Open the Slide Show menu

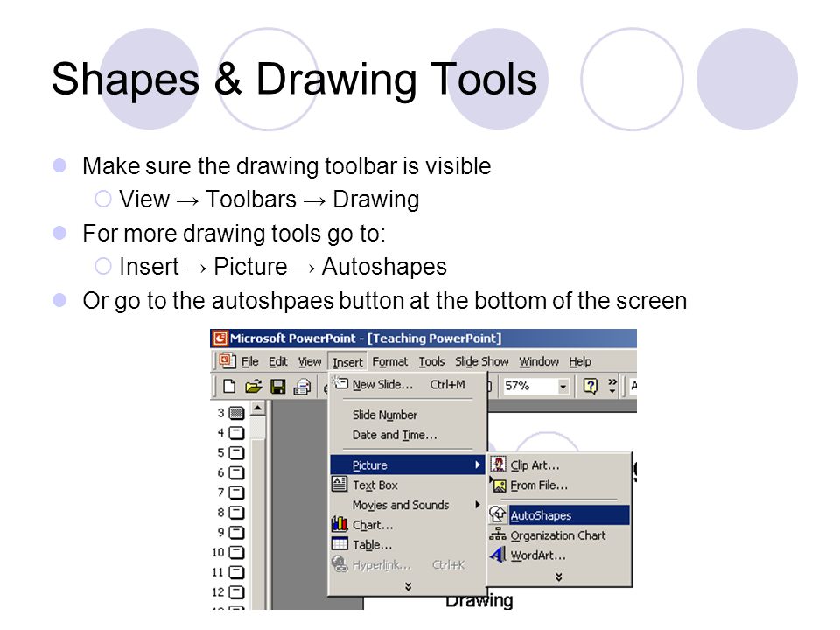(481, 362)
